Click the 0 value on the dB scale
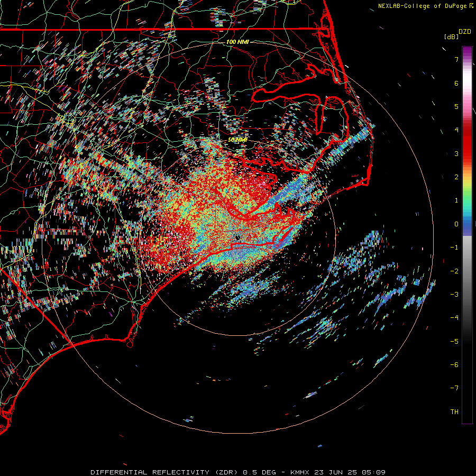This screenshot has width=476, height=476. 456,224
